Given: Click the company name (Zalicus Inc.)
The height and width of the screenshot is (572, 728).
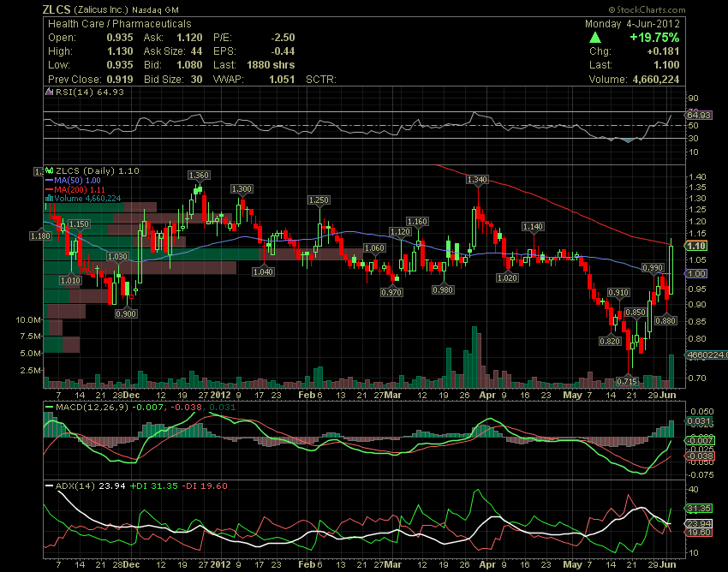Looking at the screenshot, I should coord(101,9).
